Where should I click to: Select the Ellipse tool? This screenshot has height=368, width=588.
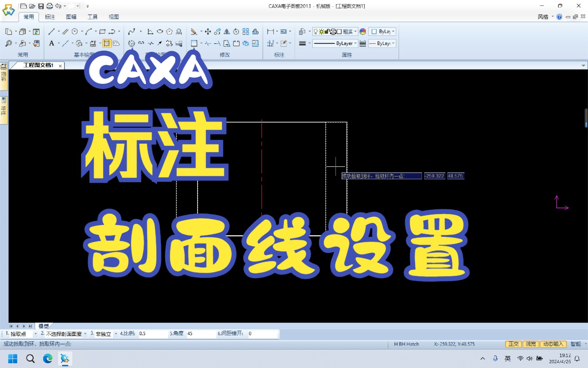(160, 32)
